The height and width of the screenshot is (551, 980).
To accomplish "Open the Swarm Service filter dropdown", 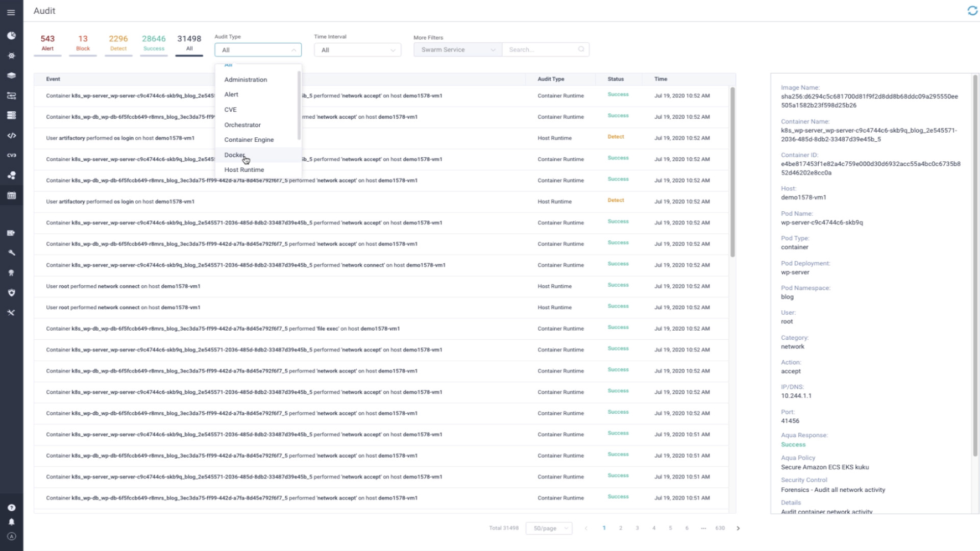I will tap(458, 49).
